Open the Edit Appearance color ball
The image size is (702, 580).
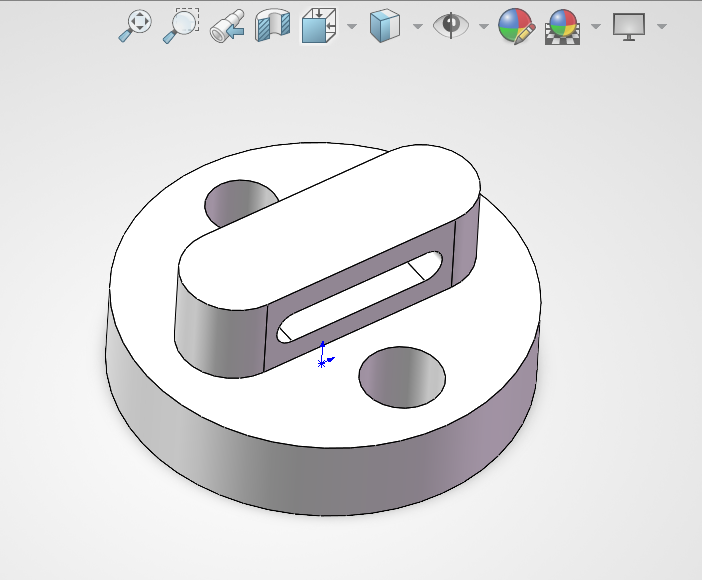tap(517, 26)
